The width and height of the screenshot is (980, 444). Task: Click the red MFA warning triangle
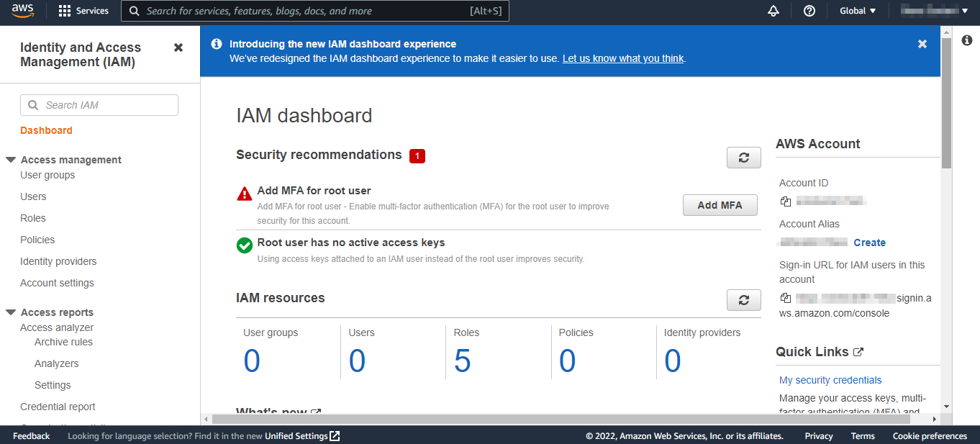[x=245, y=194]
